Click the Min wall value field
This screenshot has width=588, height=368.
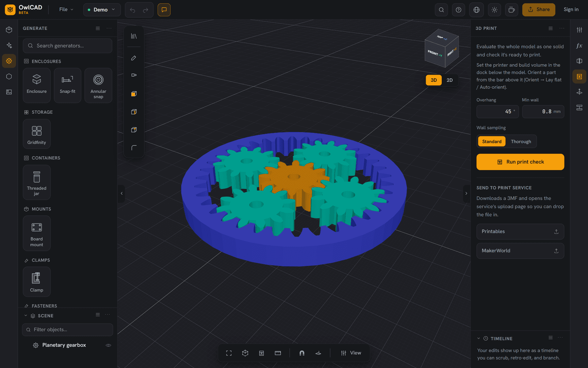tap(543, 111)
